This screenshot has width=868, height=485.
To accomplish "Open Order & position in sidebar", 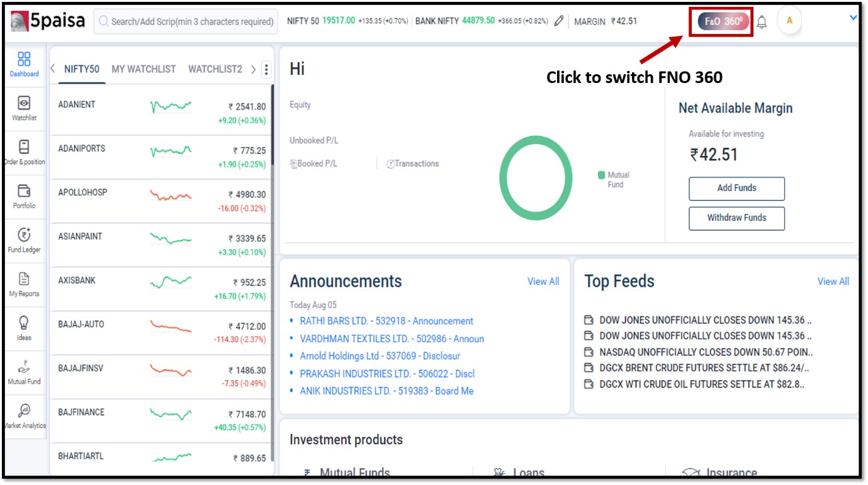I will (24, 153).
